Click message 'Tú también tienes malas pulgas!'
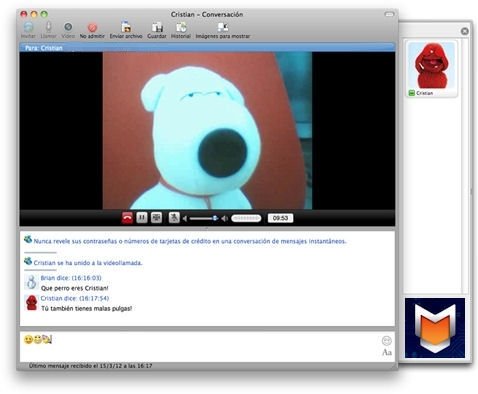The height and width of the screenshot is (394, 478). 87,309
